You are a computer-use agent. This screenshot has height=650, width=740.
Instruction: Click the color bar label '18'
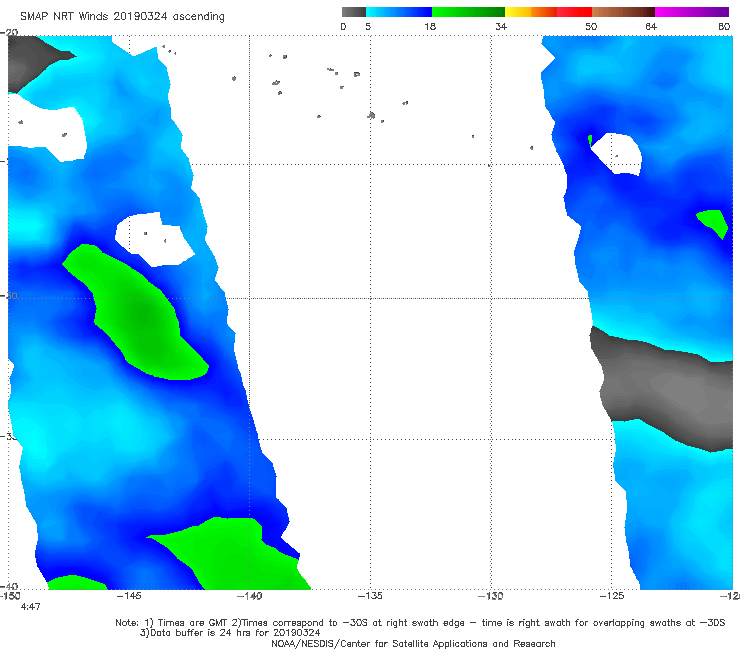pos(430,26)
